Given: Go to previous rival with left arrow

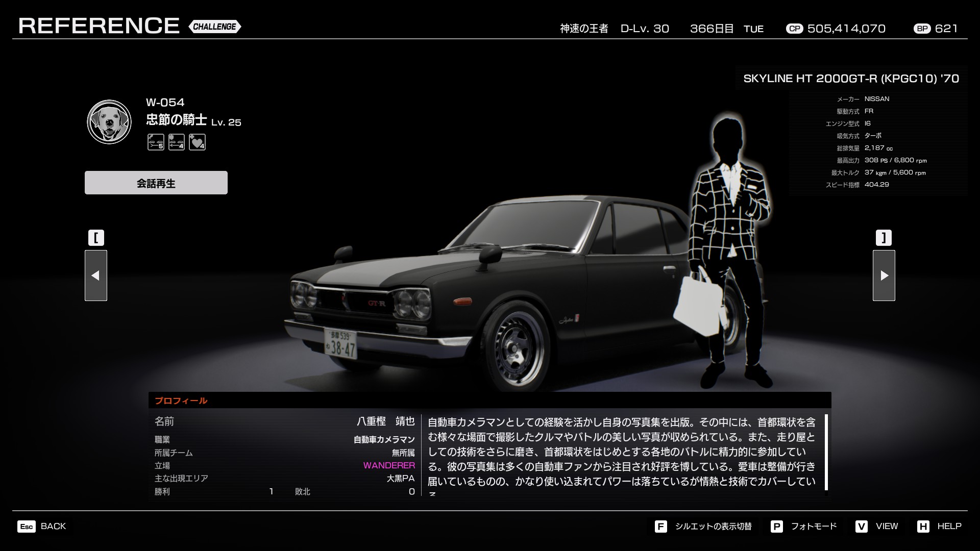Looking at the screenshot, I should point(96,275).
